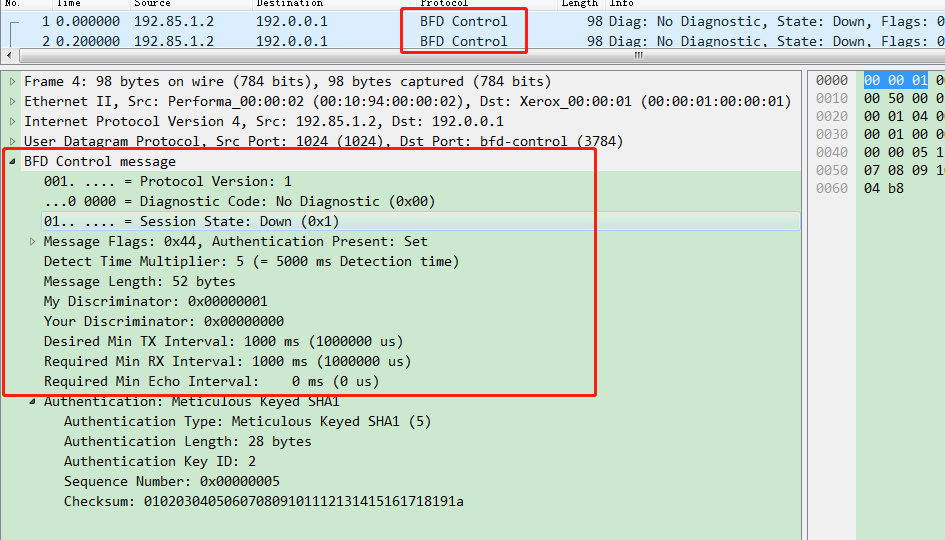This screenshot has width=945, height=540.
Task: Select the Protocol Version: 1 field
Action: tap(168, 181)
